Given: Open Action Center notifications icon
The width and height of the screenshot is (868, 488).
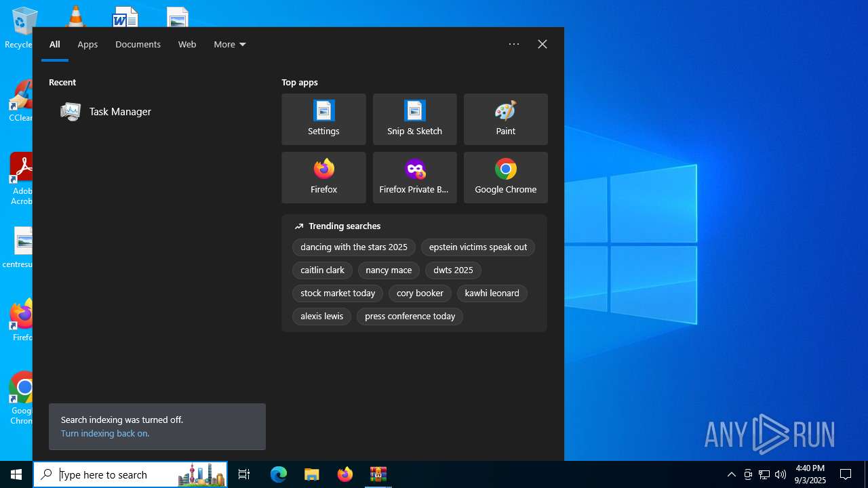Looking at the screenshot, I should pos(846,474).
